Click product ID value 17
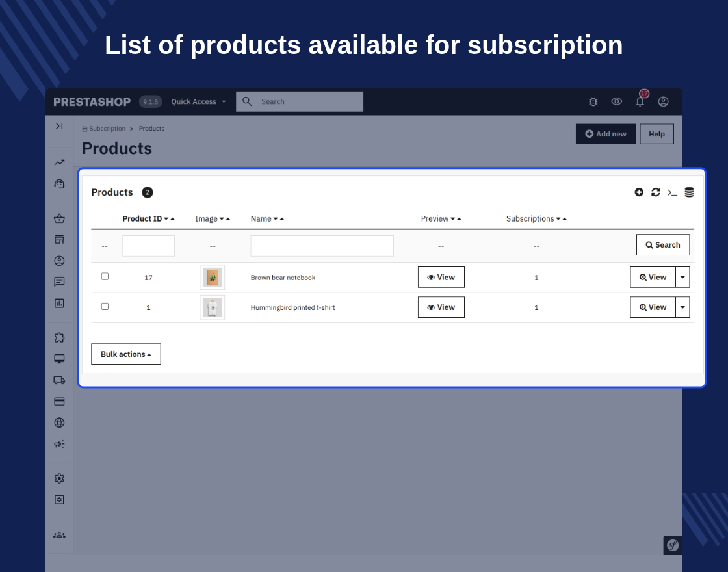The image size is (728, 572). (x=148, y=278)
